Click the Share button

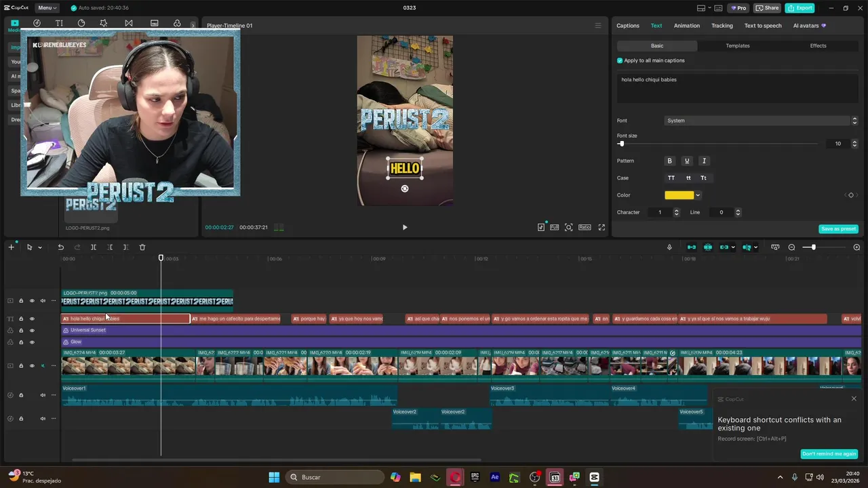[768, 8]
